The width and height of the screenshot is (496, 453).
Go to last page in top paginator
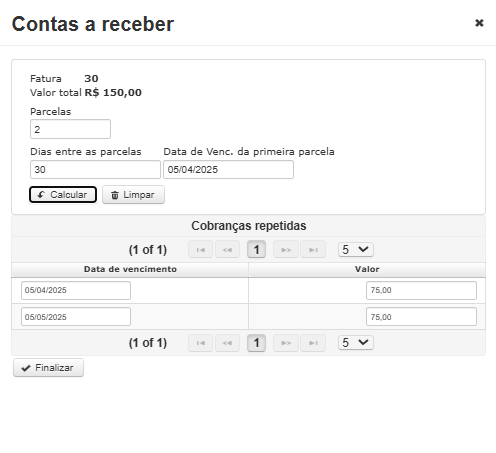313,249
